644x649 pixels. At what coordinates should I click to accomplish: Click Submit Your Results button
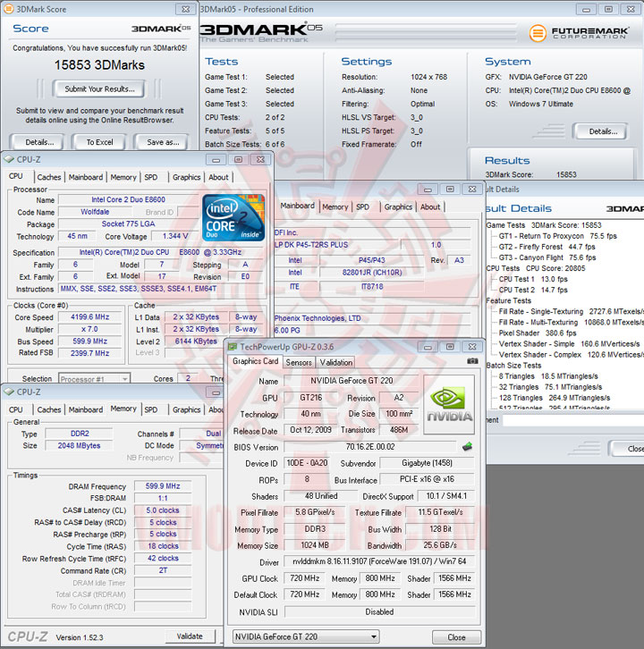point(99,89)
